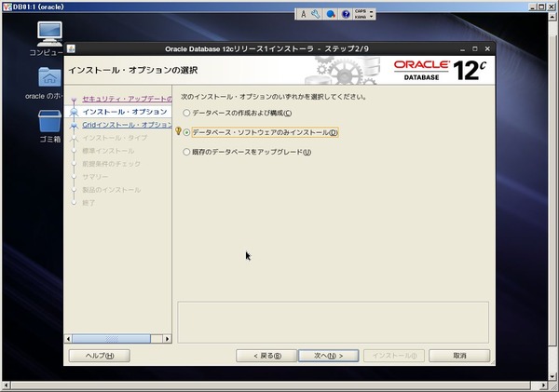The image size is (559, 392).
Task: Click the blue globe IME icon
Action: pos(331,14)
